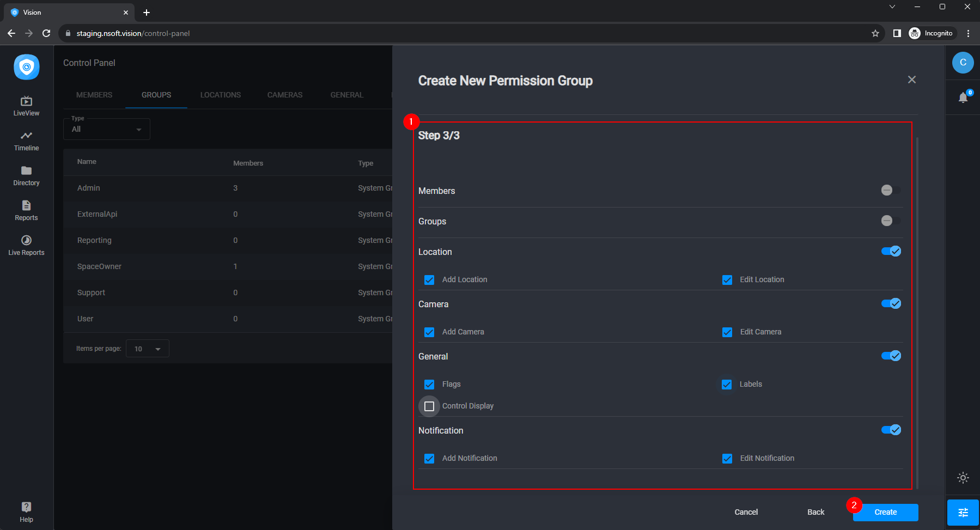Uncheck the Edit Notification checkbox

tap(727, 459)
